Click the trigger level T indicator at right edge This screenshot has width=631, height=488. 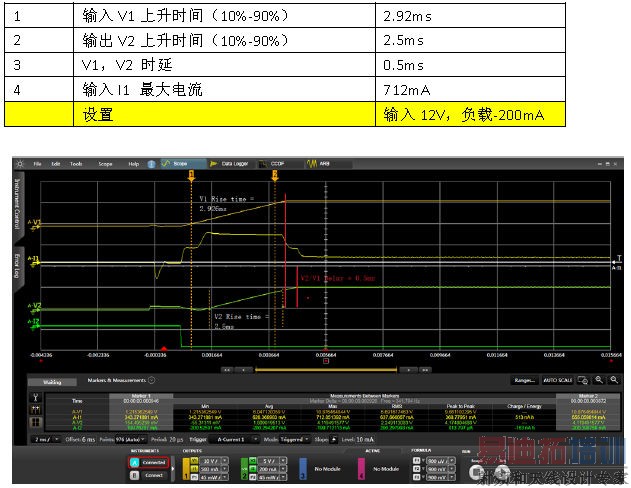tap(617, 262)
